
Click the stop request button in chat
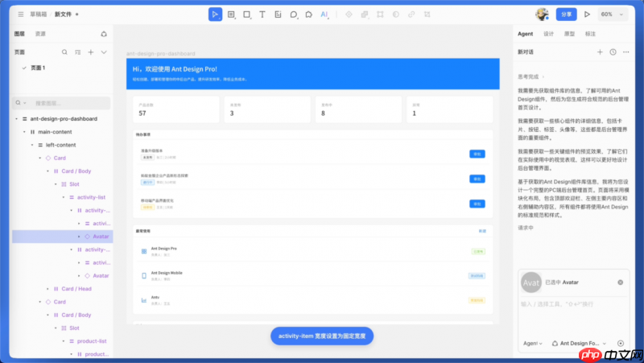621,344
